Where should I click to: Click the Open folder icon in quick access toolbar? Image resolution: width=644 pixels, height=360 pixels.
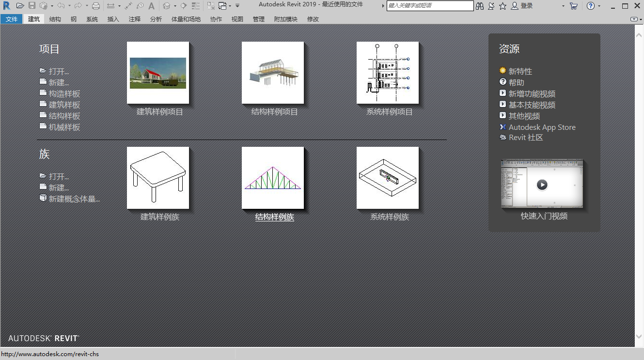[20, 6]
